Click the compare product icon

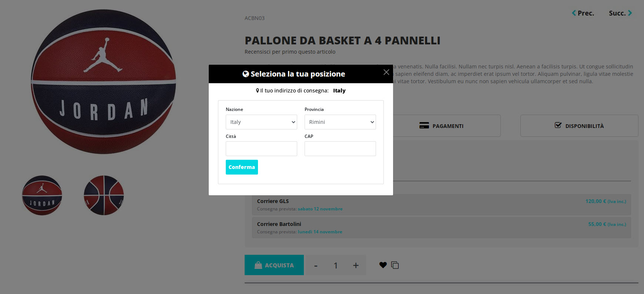(x=395, y=265)
